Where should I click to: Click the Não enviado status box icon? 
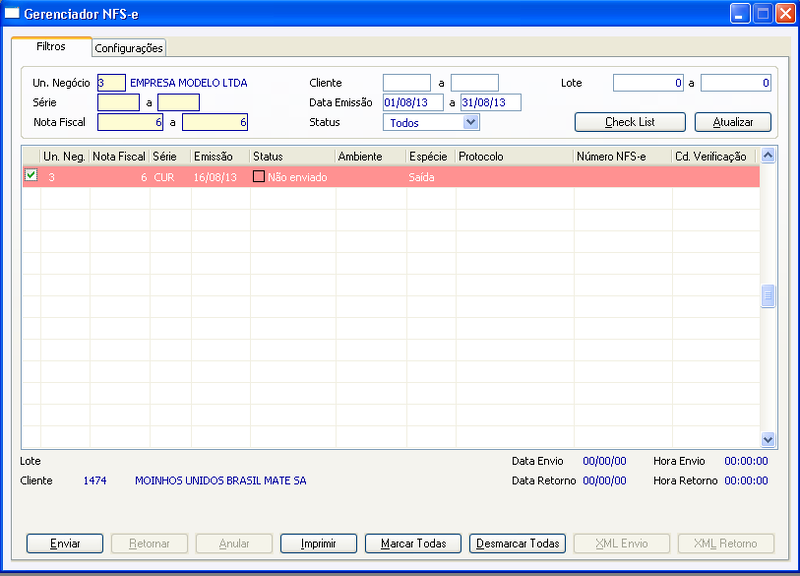259,177
